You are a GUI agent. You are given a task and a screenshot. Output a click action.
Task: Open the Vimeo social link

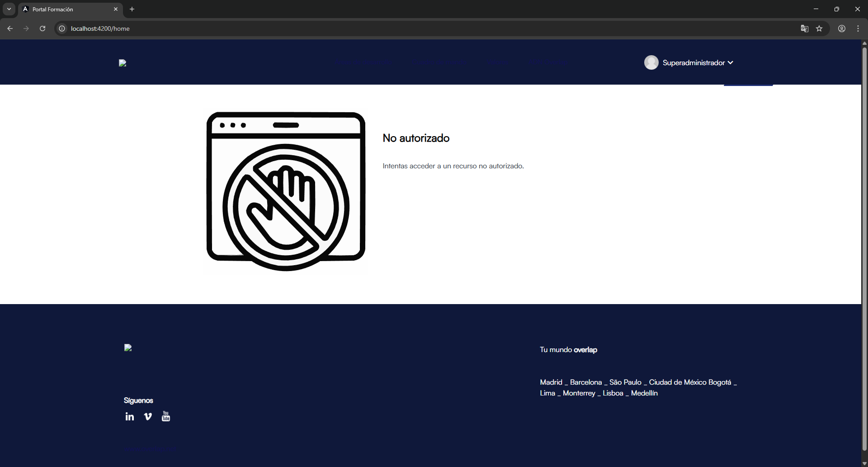(148, 416)
